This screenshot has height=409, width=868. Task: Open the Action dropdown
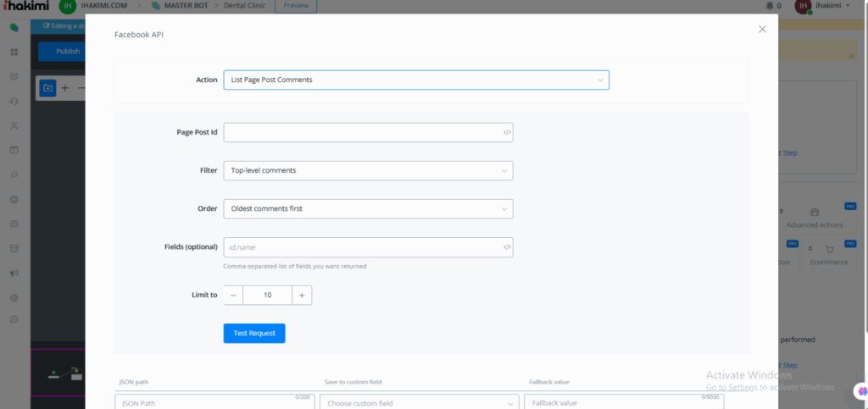point(415,80)
